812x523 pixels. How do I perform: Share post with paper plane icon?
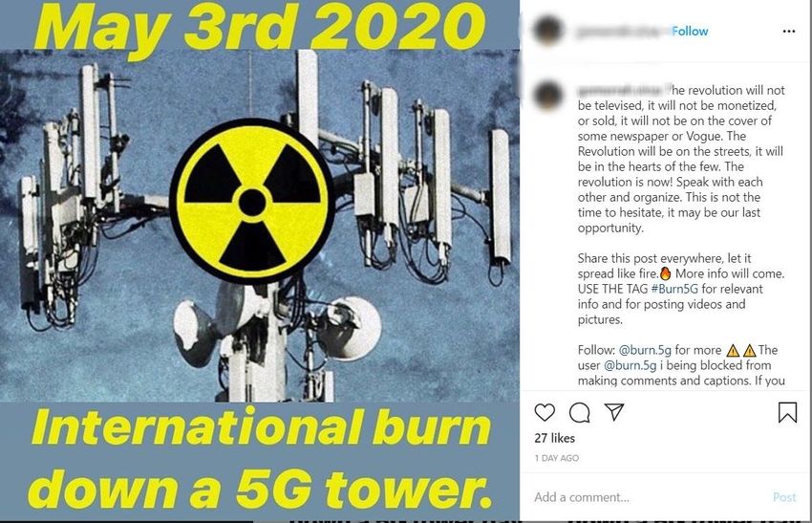coord(614,411)
